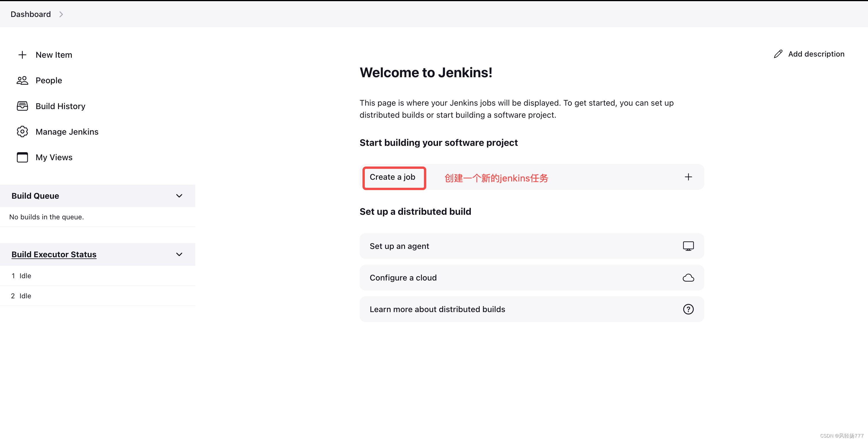Click the Welcome to Jenkins! heading
This screenshot has height=441, width=868.
tap(426, 72)
